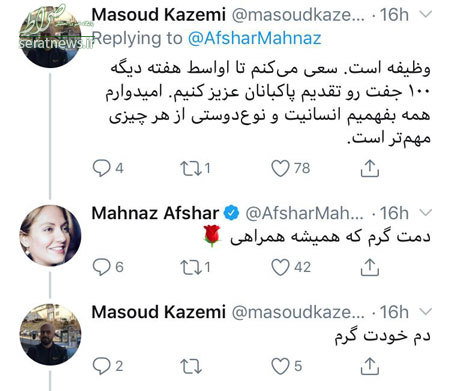450x391 pixels.
Task: Open the @AfsharMahnaz mention link
Action: point(255,38)
